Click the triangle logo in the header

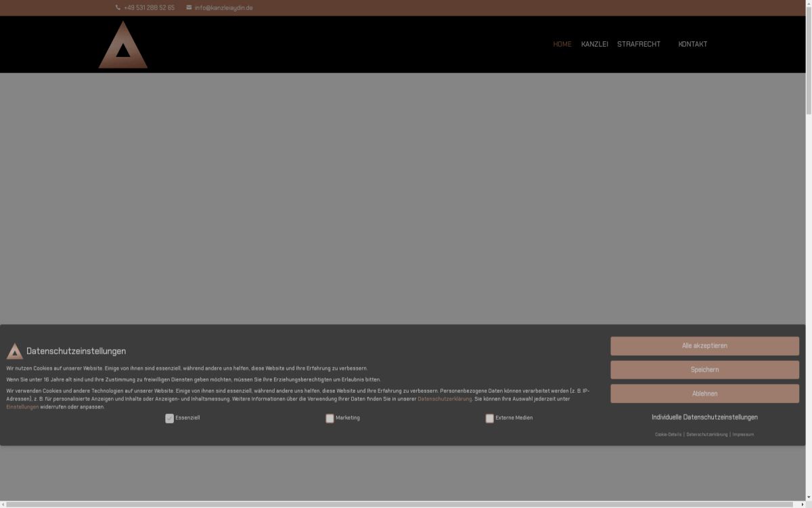tap(122, 45)
